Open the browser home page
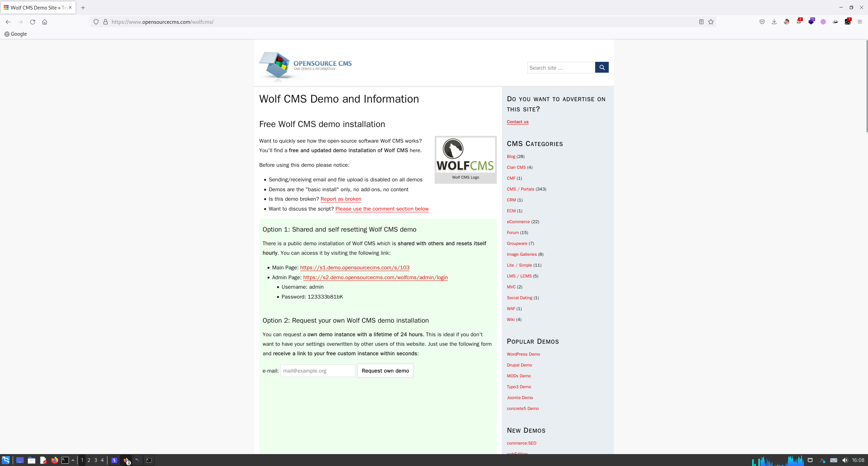 click(x=44, y=22)
